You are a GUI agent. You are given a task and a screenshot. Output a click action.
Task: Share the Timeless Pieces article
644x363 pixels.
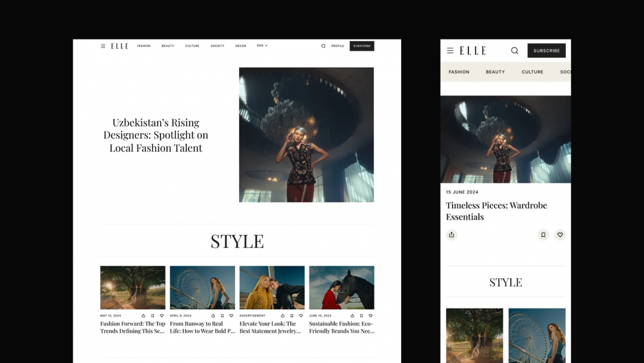coord(451,235)
